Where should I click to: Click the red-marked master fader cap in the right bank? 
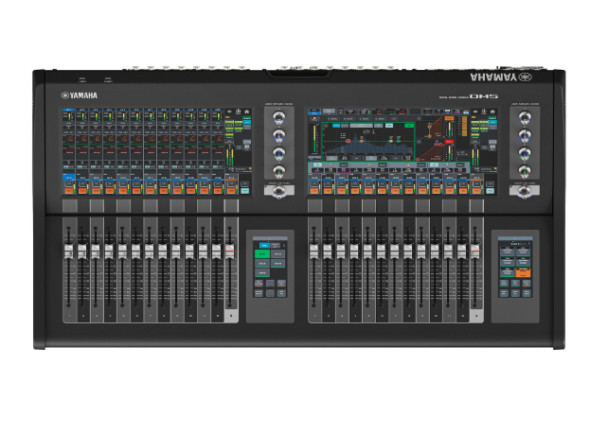[475, 251]
